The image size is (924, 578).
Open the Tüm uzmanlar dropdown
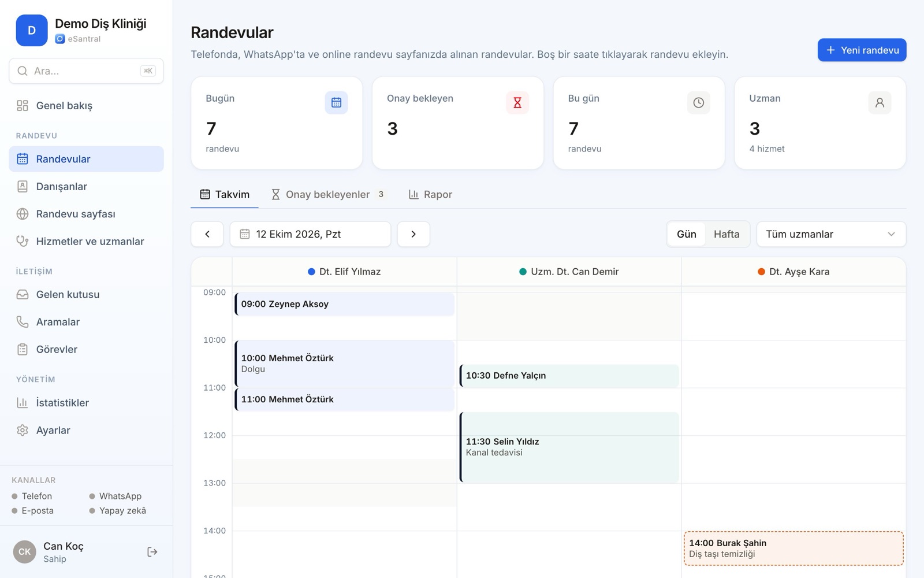pos(831,234)
